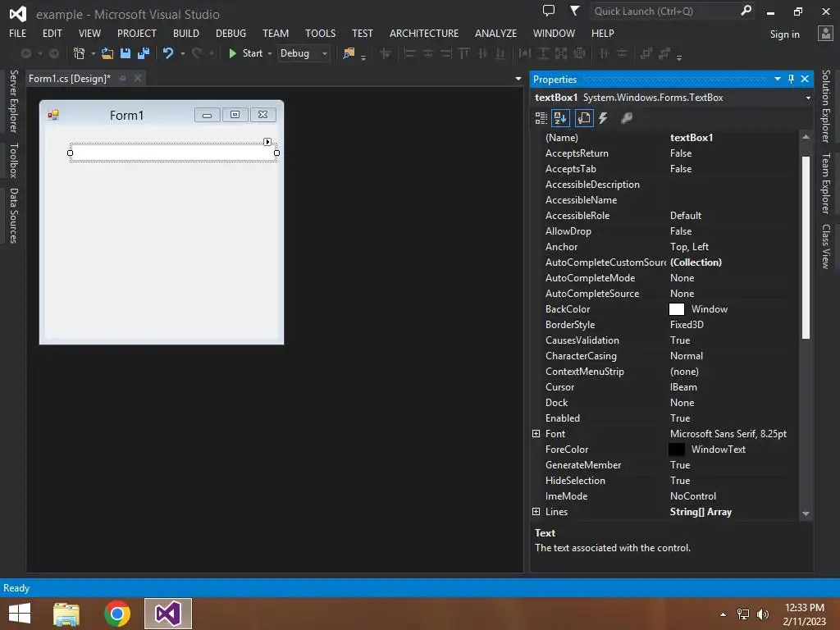The width and height of the screenshot is (840, 630).
Task: Open Google Chrome from the taskbar
Action: (117, 614)
